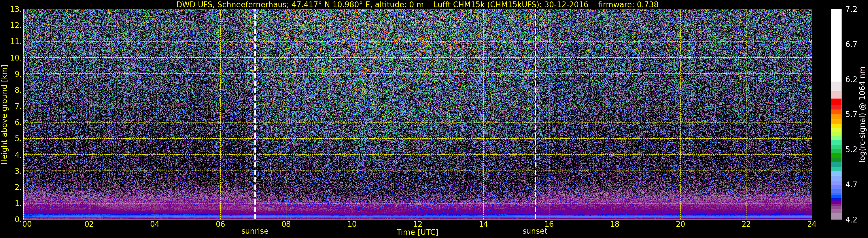This screenshot has width=868, height=238.
Task: Click the "14" time axis tick label
Action: (x=483, y=224)
